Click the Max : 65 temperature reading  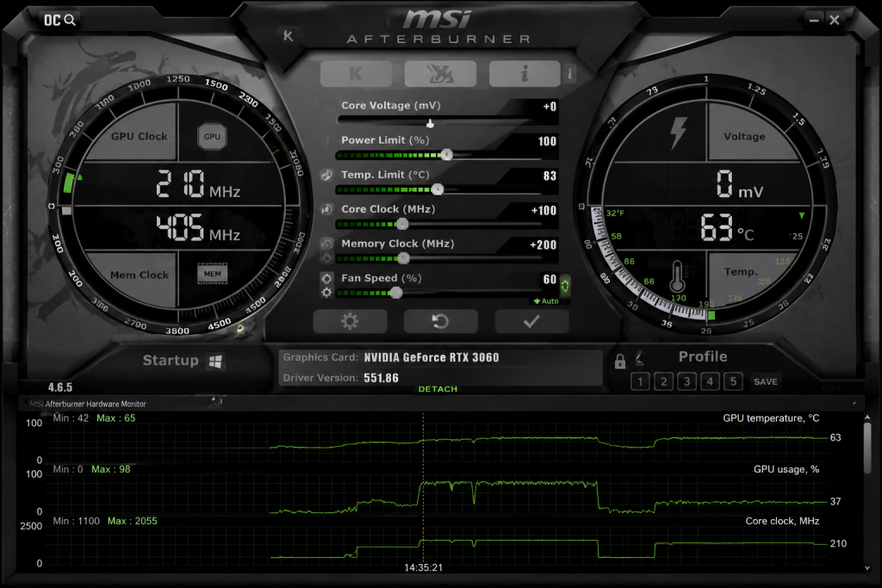(x=116, y=418)
